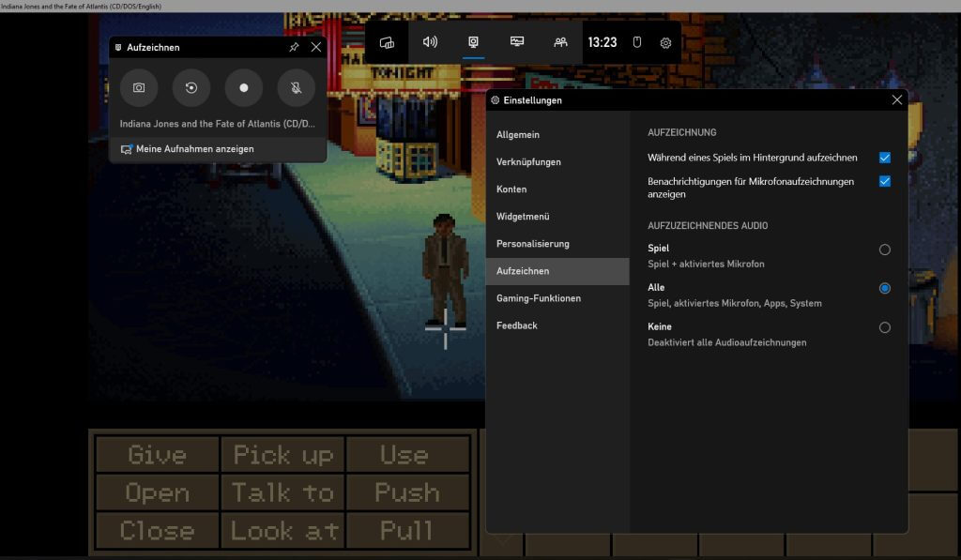Open the Verknüpfungen settings section
Screen dimensions: 961x560
[x=557, y=161]
